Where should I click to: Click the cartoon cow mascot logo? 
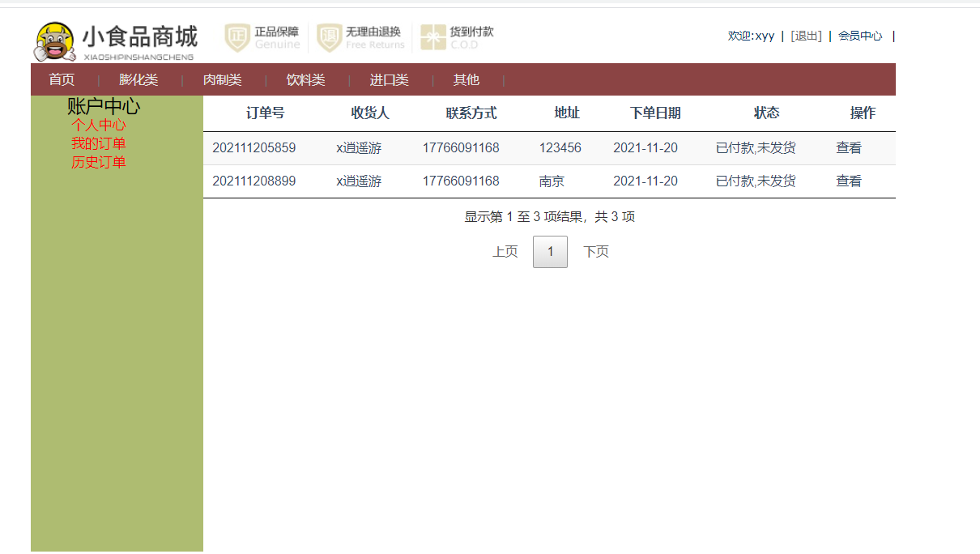click(53, 41)
